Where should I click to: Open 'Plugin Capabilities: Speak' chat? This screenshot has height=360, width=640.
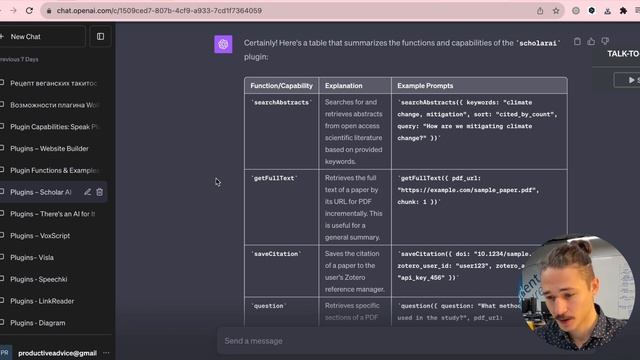point(53,127)
